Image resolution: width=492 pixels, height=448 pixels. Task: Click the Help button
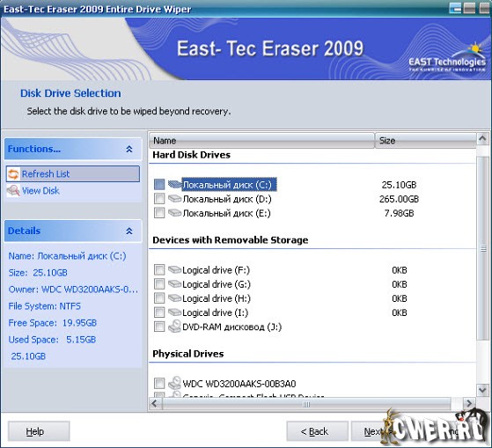[39, 431]
